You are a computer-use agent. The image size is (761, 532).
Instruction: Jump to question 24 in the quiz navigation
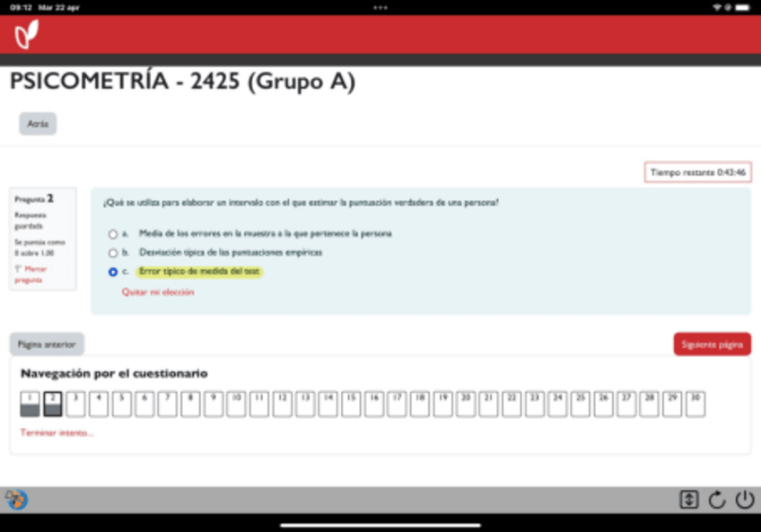(557, 404)
